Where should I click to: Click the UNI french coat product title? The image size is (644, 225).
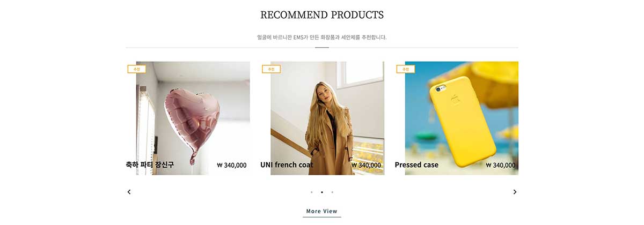pos(287,165)
